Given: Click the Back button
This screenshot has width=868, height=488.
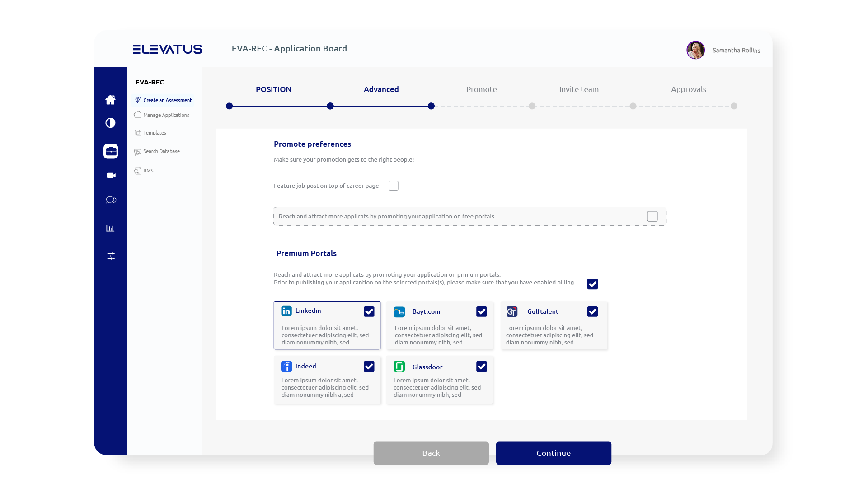Looking at the screenshot, I should pyautogui.click(x=431, y=453).
